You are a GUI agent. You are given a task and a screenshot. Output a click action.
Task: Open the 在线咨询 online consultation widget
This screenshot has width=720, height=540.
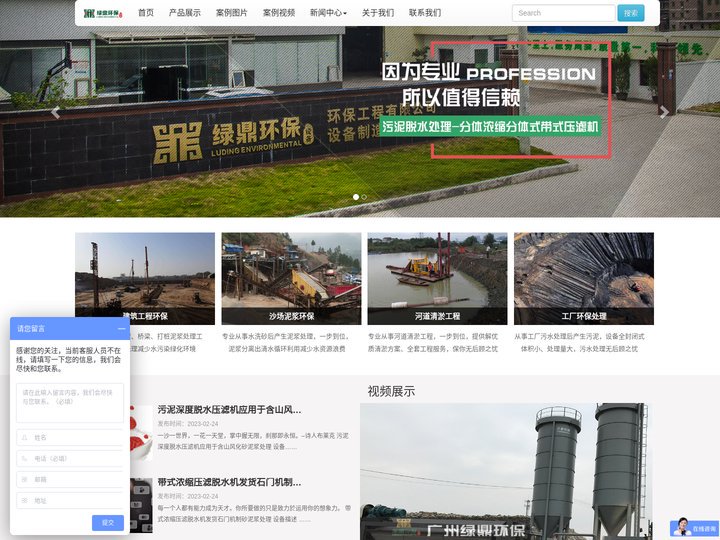coord(694,528)
